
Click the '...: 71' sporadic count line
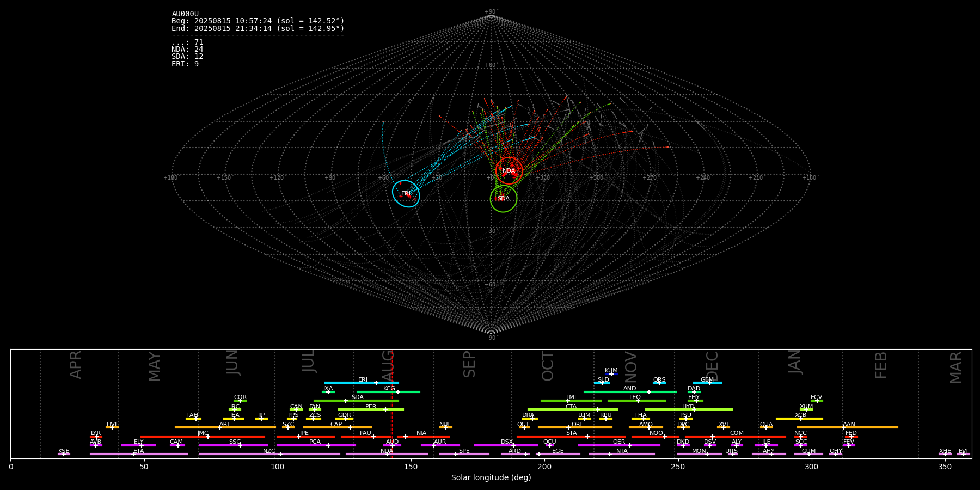(x=187, y=42)
